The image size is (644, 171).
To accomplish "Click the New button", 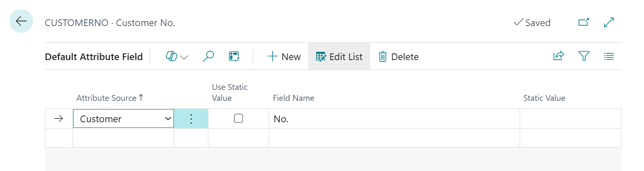I will [284, 57].
